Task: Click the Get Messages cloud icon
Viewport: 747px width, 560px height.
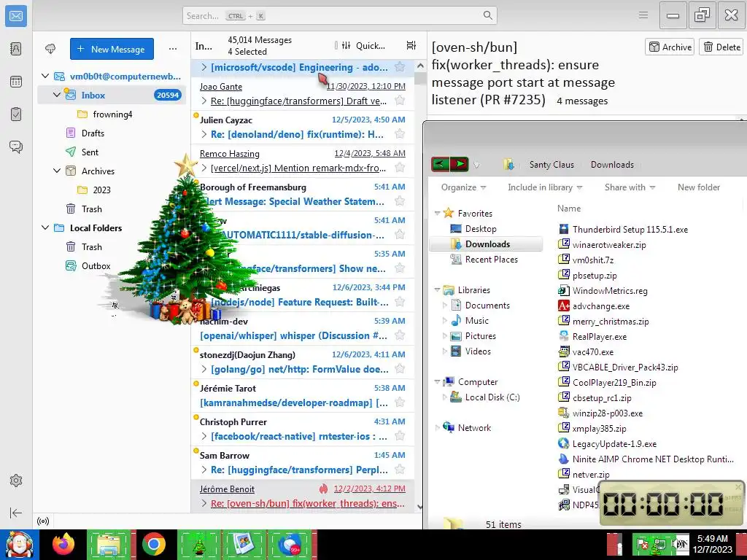Action: tap(50, 49)
